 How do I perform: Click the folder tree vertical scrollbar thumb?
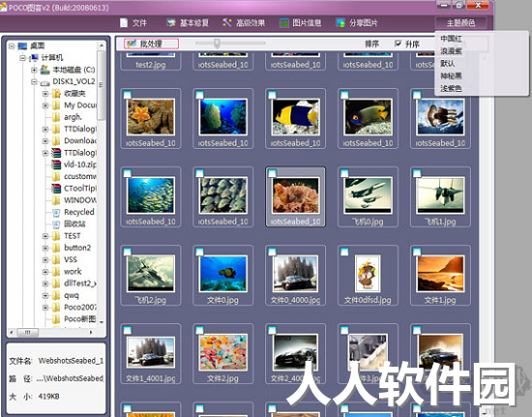pyautogui.click(x=102, y=84)
